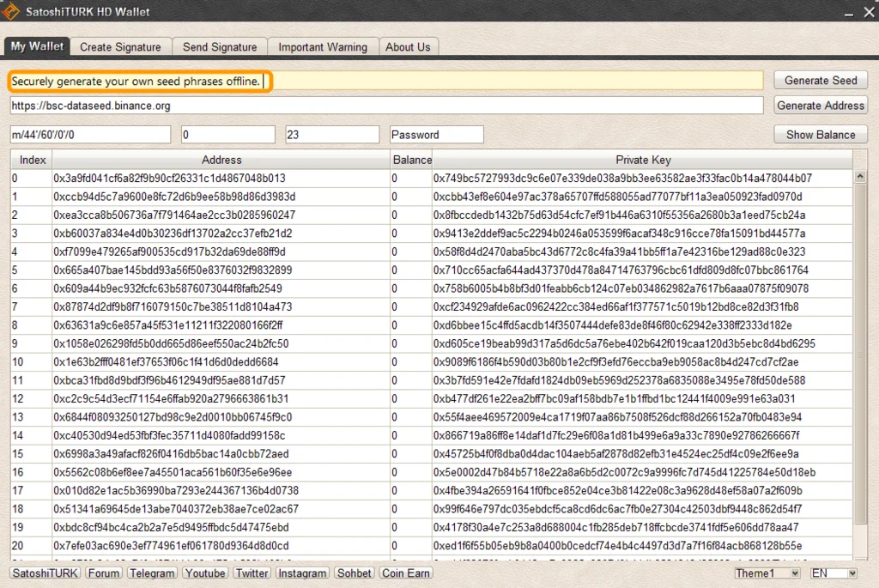The height and width of the screenshot is (588, 879).
Task: Click the Private Key column header
Action: pos(643,160)
